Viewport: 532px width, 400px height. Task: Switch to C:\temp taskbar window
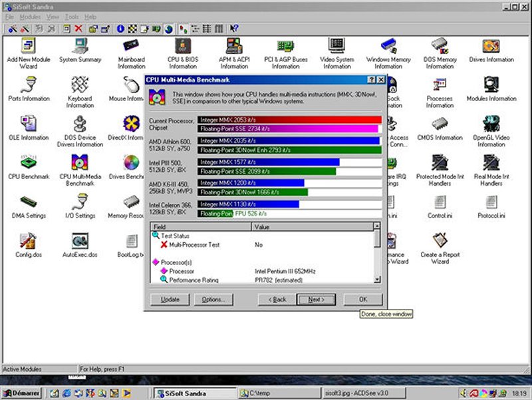(x=279, y=393)
